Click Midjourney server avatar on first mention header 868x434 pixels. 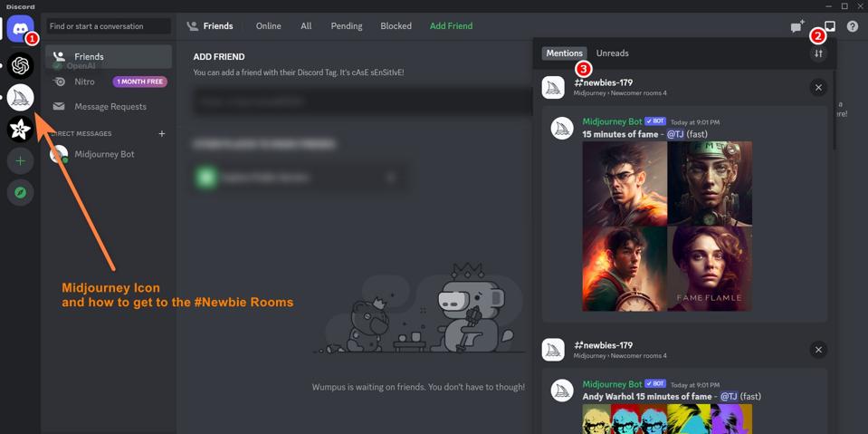(553, 88)
